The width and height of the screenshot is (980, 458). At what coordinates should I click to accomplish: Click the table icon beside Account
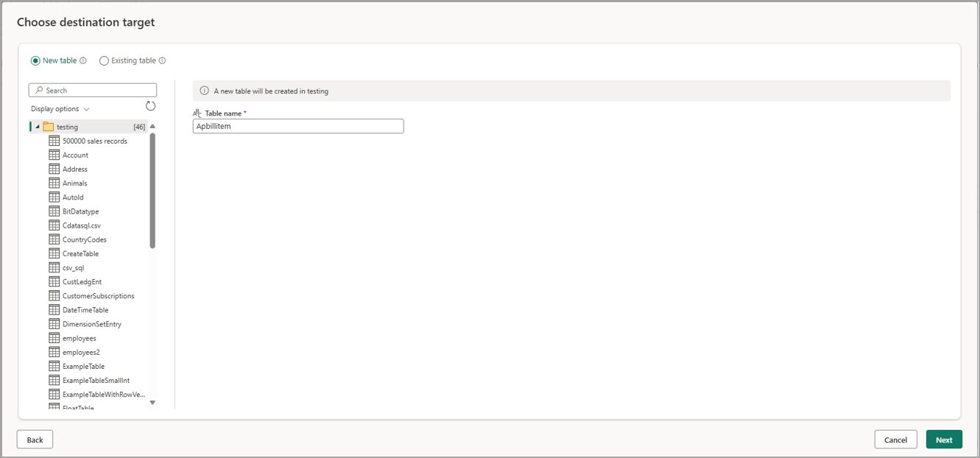point(54,155)
